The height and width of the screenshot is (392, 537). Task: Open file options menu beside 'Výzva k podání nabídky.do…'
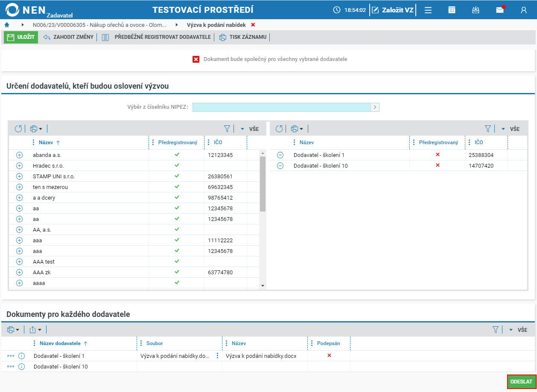pyautogui.click(x=217, y=356)
